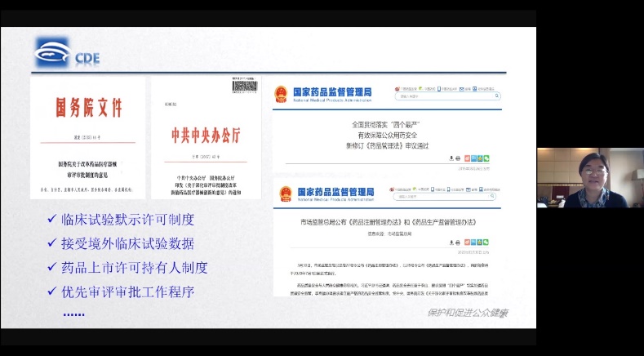Click the green WeChat share icon in upper article

pos(486,158)
